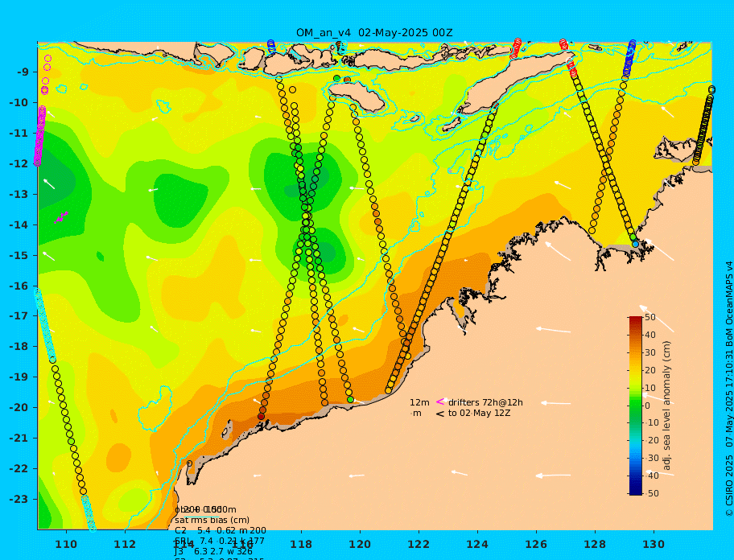Click the colorbar tick label -40
The image size is (734, 560).
(x=651, y=476)
